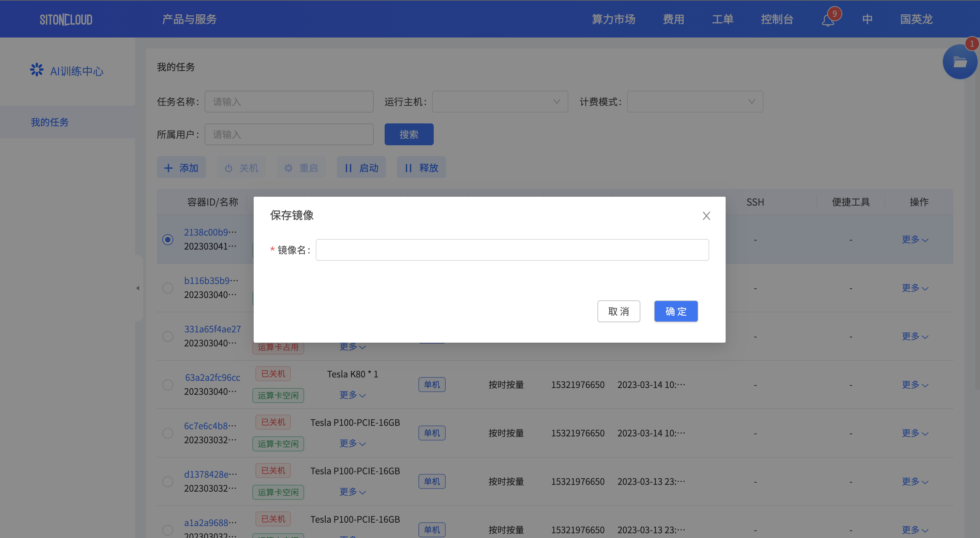Click the pause icon on the 启动 button
980x538 pixels.
click(348, 168)
